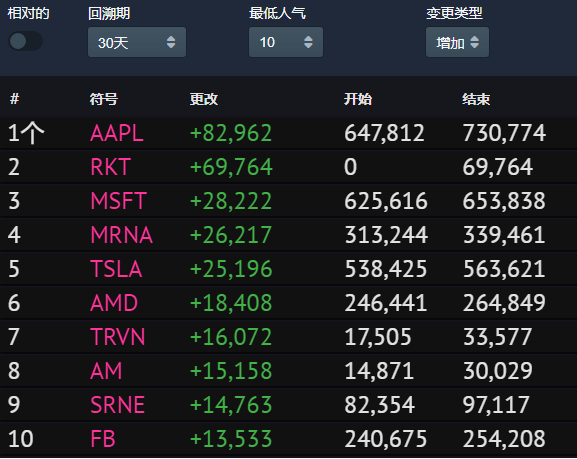This screenshot has width=577, height=459.
Task: Open the AMD symbol link
Action: (114, 303)
